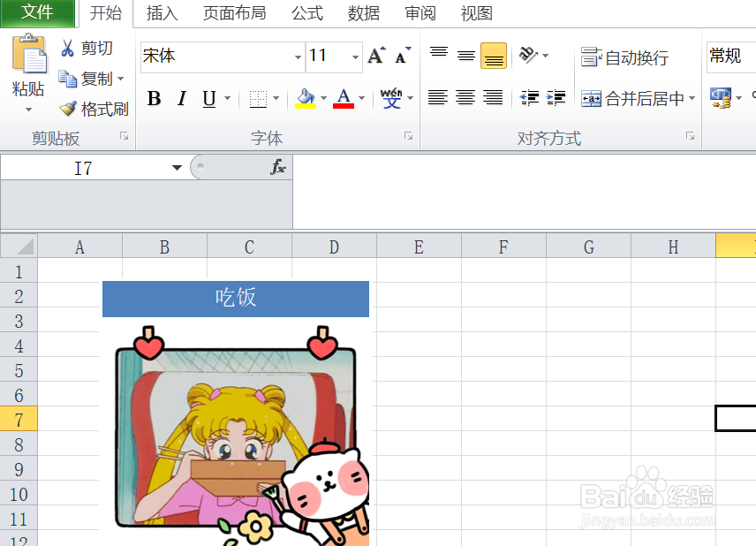Decrease font size with small A icon

403,56
